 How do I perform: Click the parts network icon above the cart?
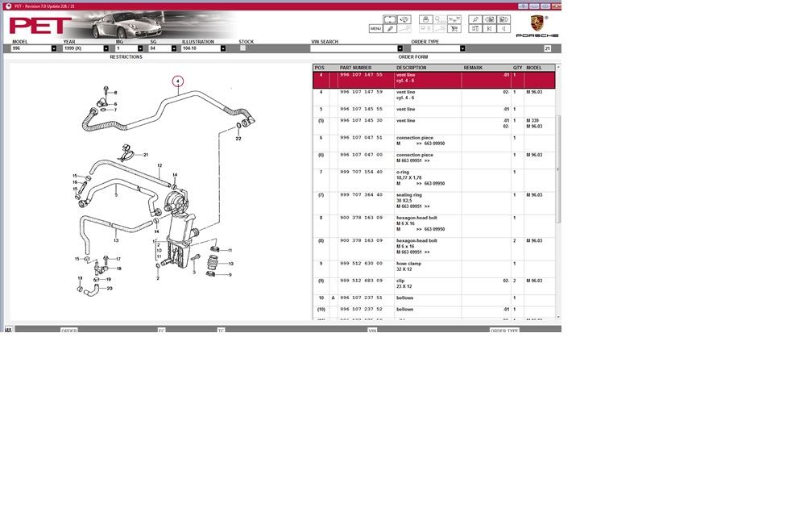454,19
